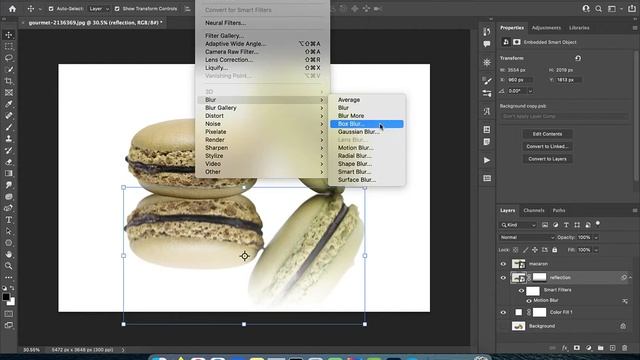Click the Color Fill 1 color thumbnail

518,312
